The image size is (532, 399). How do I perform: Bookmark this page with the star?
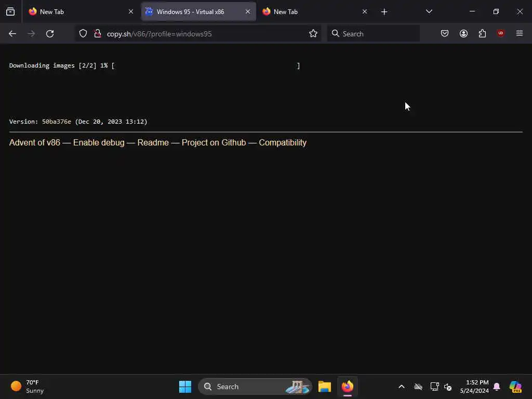pyautogui.click(x=313, y=34)
